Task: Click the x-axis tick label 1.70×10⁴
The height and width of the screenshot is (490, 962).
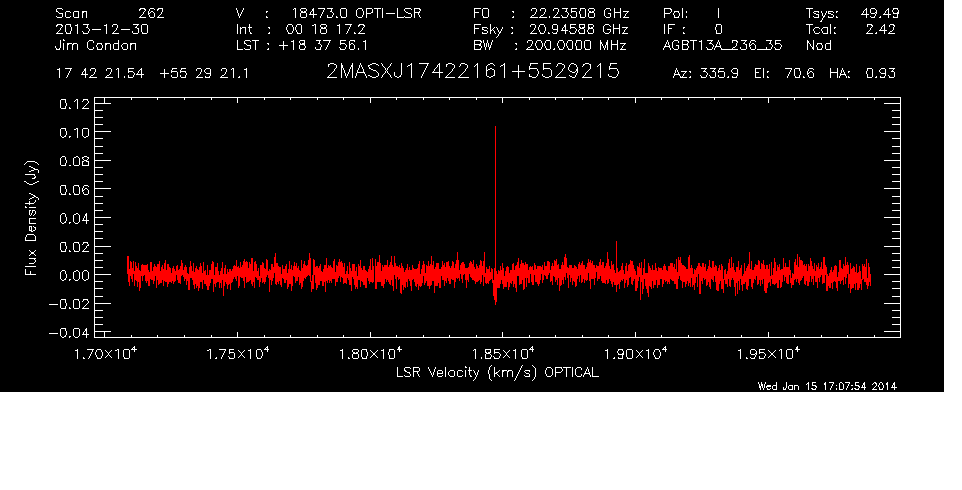Action: point(105,354)
